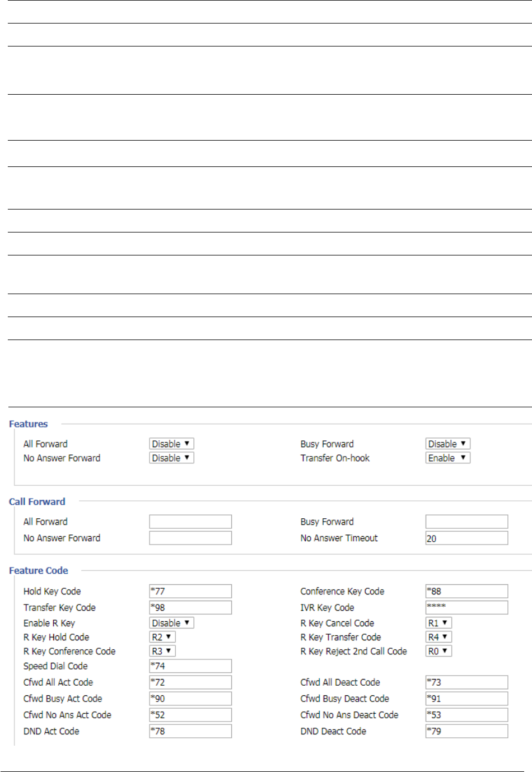Open the R Key Conference Code dropdown

click(162, 651)
